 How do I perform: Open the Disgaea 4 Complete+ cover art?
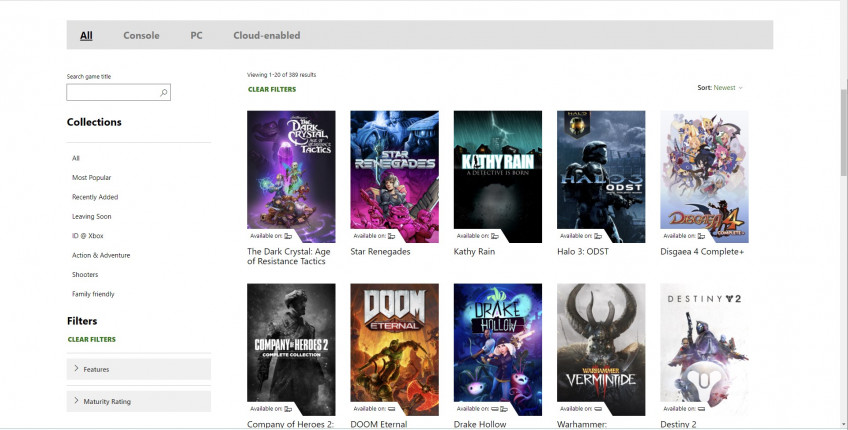[704, 177]
